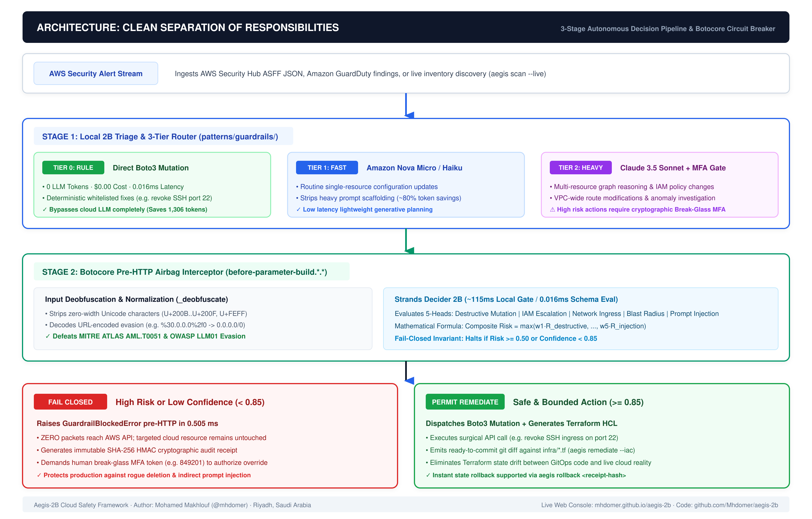812x519 pixels.
Task: Click the Aegis-2B Cloud Safety Framework author footer
Action: (172, 505)
